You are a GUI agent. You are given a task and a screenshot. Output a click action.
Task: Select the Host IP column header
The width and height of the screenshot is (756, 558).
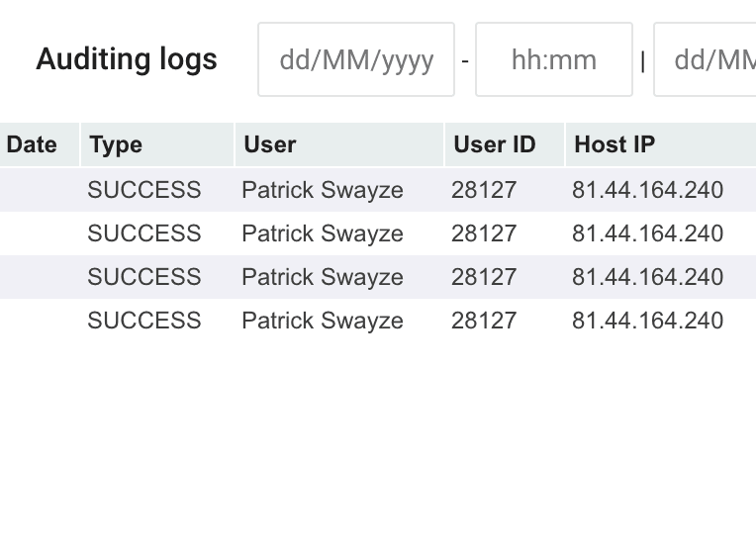tap(614, 144)
